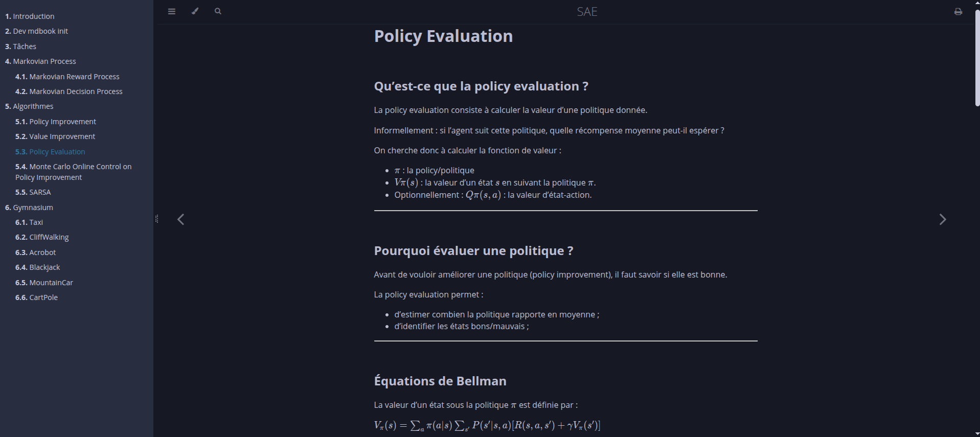Go to the next chapter arrow

point(942,219)
